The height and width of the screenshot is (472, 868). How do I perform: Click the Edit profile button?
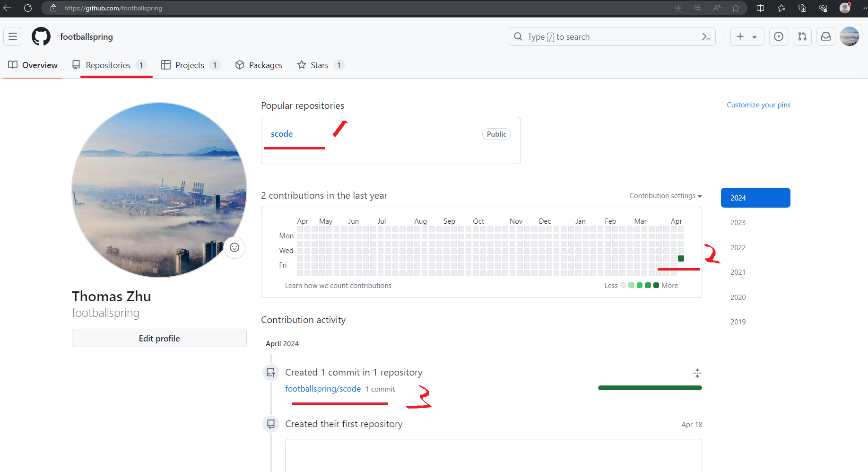tap(159, 338)
